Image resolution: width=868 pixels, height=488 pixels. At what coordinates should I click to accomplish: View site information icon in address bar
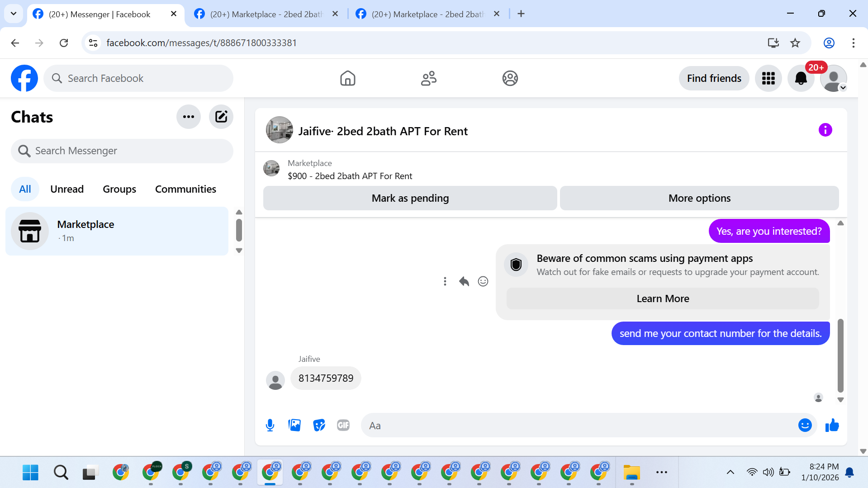[x=93, y=43]
